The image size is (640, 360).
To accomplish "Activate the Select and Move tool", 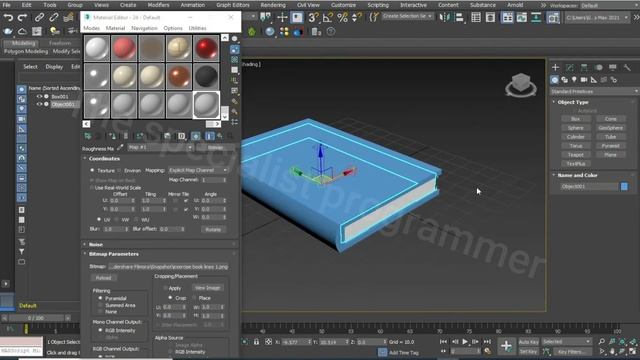I will (282, 17).
